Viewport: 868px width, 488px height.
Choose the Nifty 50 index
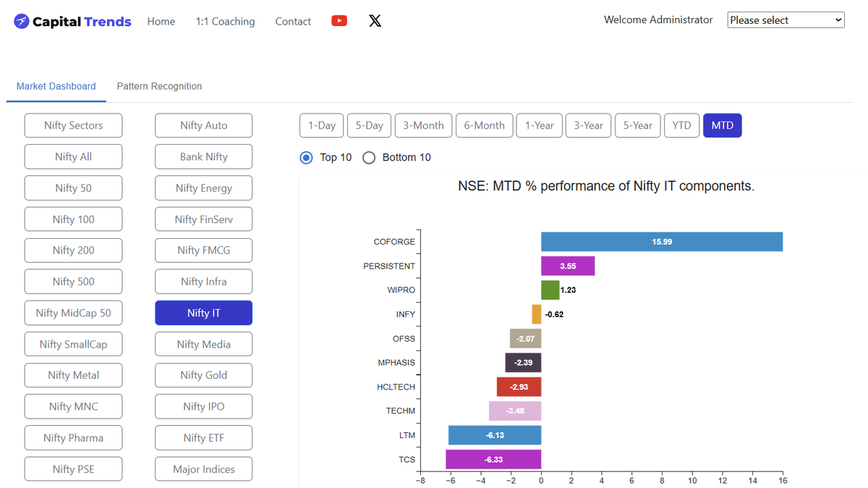73,188
